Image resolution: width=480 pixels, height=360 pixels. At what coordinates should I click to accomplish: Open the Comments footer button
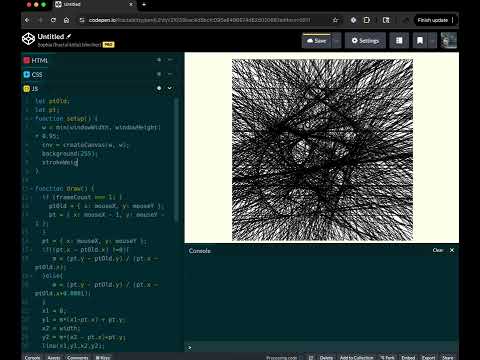pos(78,357)
